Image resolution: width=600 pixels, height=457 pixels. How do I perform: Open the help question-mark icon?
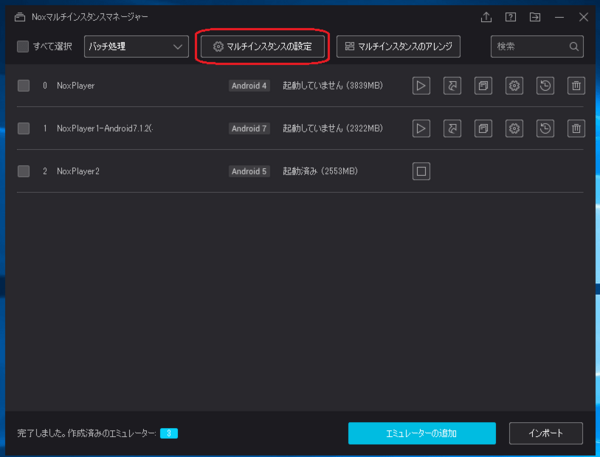(x=510, y=17)
